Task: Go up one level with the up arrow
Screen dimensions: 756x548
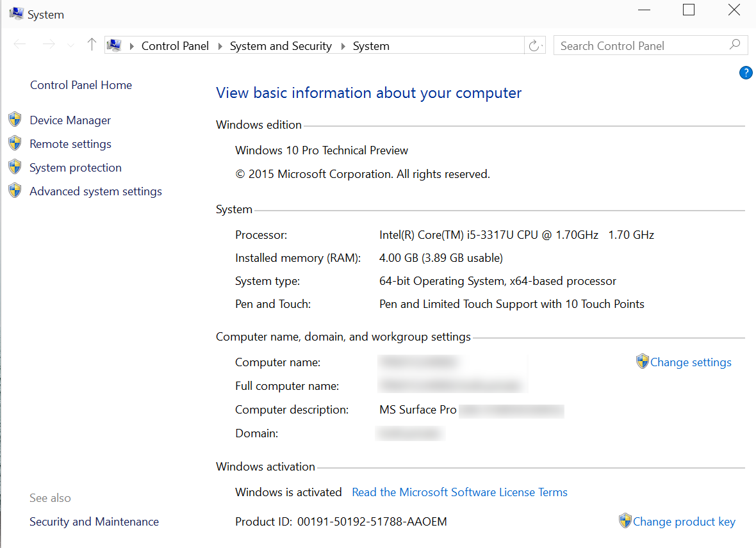Action: [92, 45]
